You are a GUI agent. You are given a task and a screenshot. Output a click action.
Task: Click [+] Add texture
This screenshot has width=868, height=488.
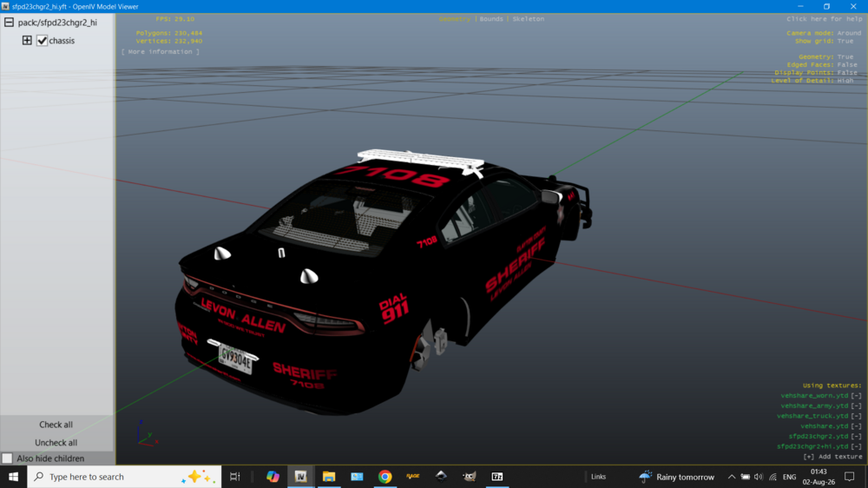[x=832, y=457]
